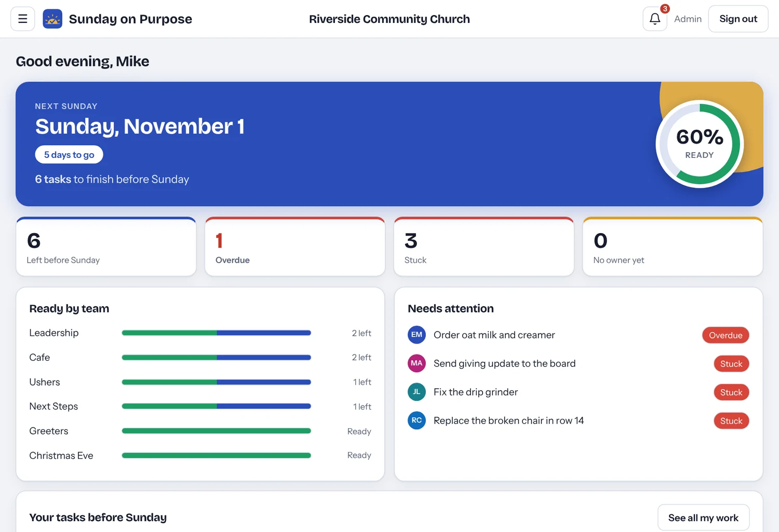Select the JL avatar beside drip grinder task
This screenshot has height=532, width=779.
pyautogui.click(x=417, y=392)
